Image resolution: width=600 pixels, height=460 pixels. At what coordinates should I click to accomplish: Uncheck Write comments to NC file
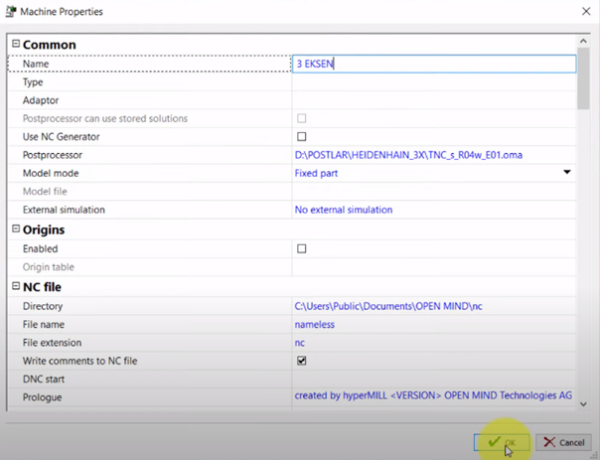click(301, 360)
